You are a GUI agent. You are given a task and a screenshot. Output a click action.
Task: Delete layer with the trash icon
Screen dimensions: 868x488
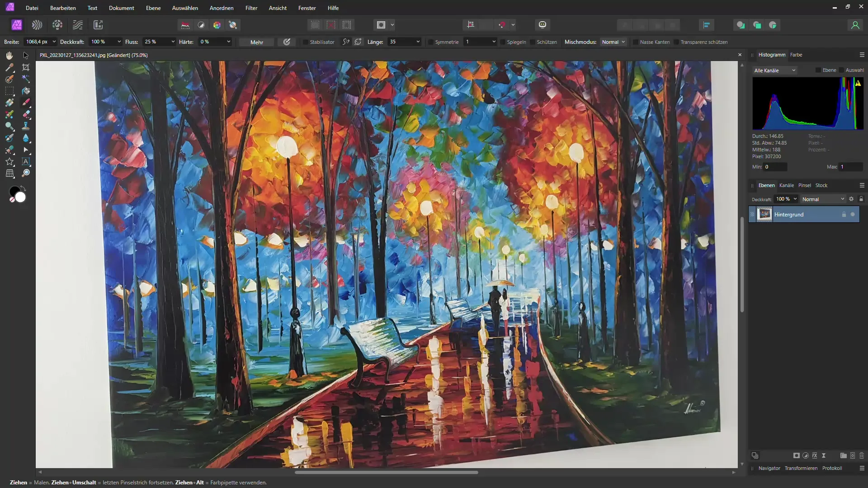click(x=862, y=455)
